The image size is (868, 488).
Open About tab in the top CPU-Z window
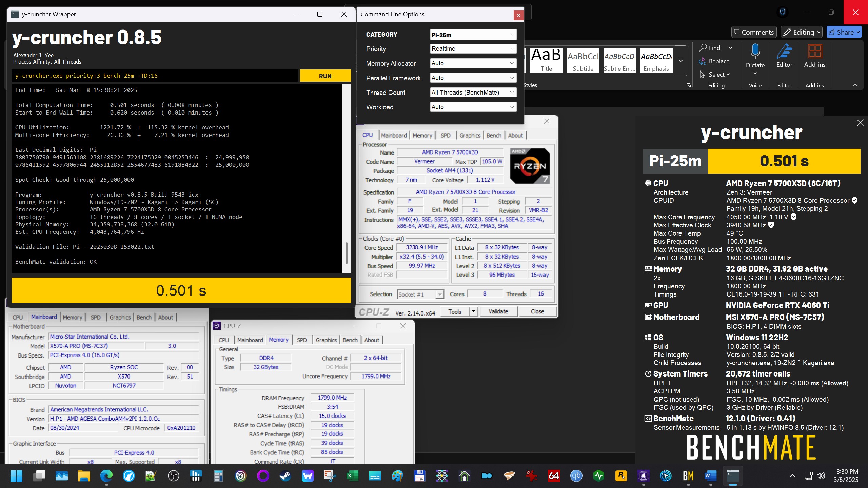(x=515, y=135)
